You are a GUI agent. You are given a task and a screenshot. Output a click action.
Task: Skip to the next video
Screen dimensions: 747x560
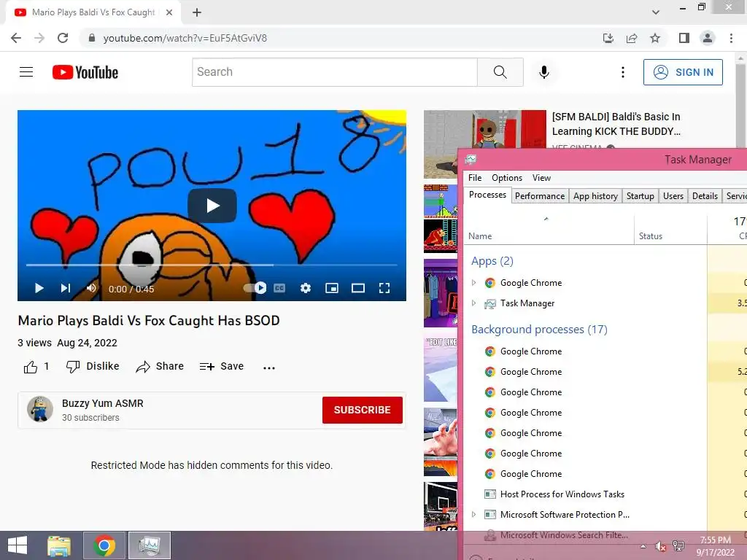65,288
